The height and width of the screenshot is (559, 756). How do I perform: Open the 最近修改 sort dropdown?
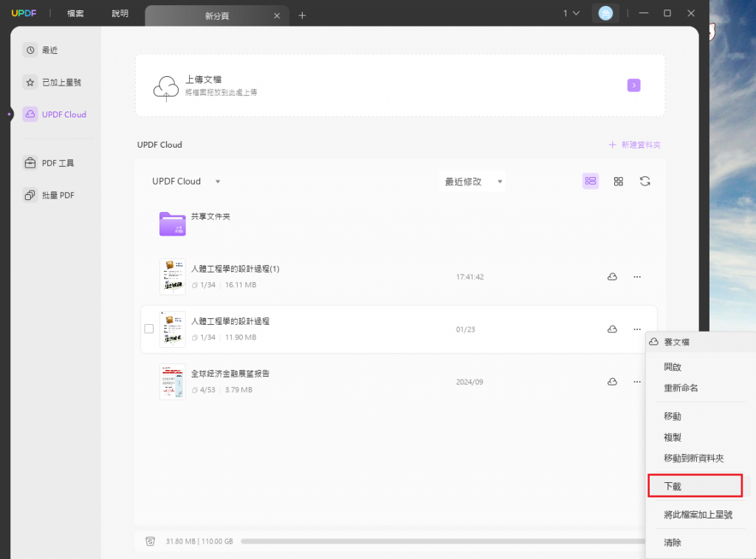click(472, 182)
